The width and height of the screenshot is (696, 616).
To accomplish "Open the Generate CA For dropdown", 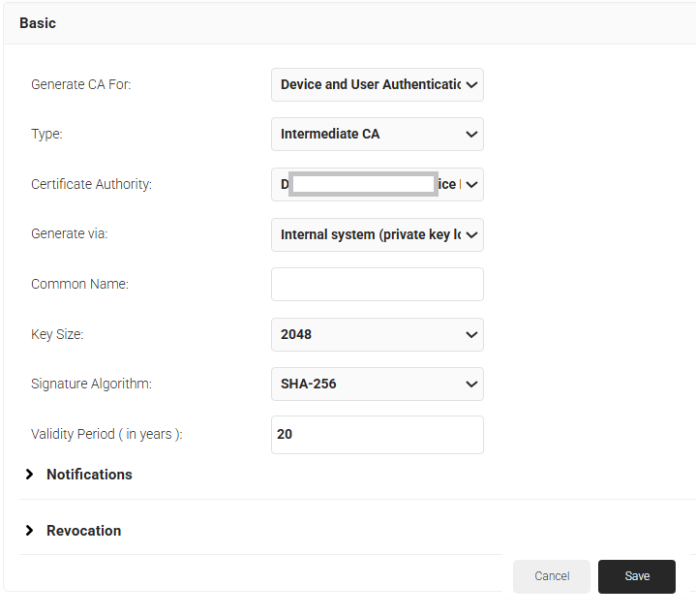I will coord(377,84).
